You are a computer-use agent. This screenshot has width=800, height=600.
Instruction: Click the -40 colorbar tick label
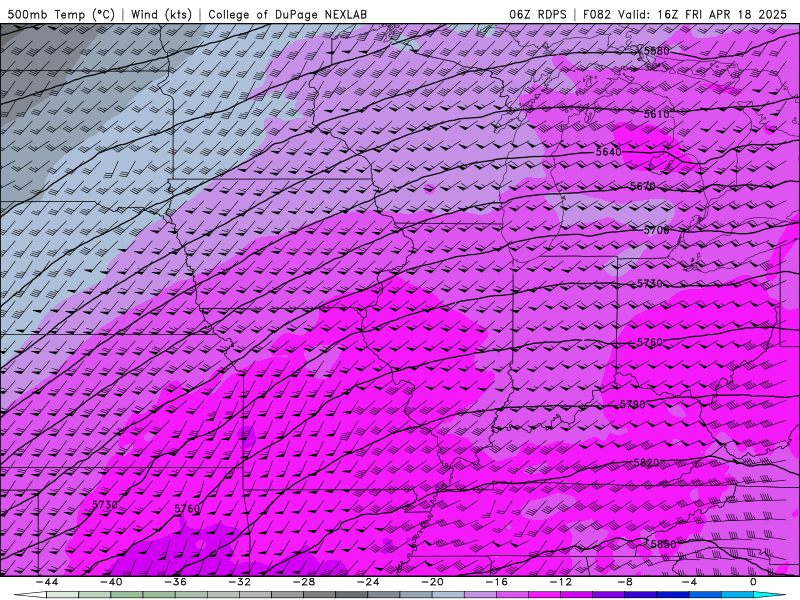pos(111,582)
